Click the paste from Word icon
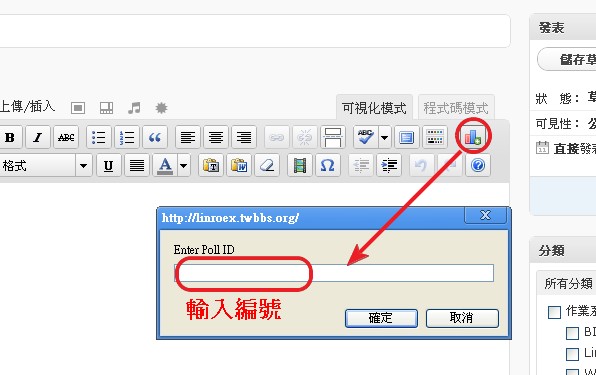Image resolution: width=596 pixels, height=375 pixels. pyautogui.click(x=239, y=165)
